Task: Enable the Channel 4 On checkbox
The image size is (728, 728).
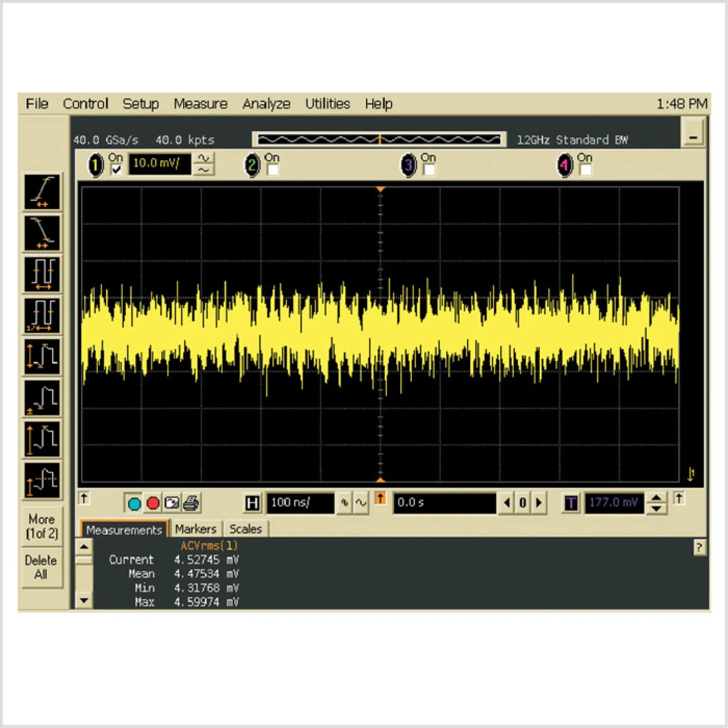Action: [x=585, y=169]
